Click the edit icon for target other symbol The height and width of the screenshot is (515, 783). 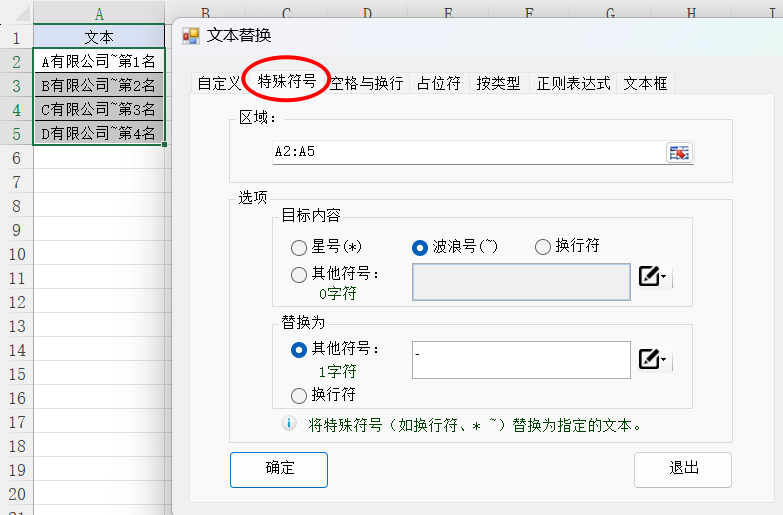point(649,277)
